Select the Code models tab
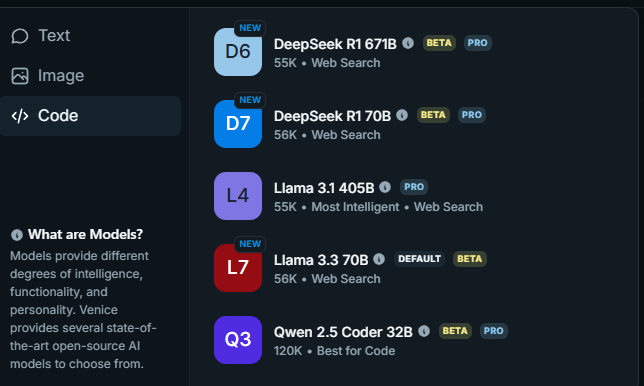 90,116
